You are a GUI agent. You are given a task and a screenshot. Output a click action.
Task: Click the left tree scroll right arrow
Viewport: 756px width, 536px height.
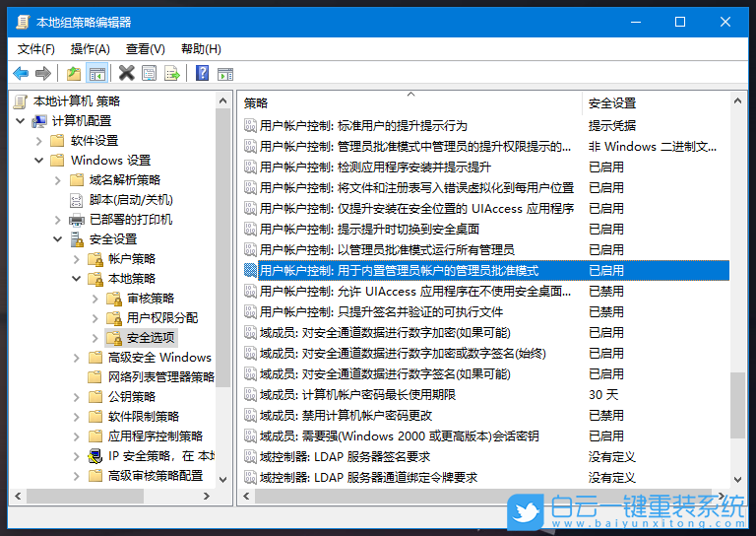pyautogui.click(x=207, y=496)
